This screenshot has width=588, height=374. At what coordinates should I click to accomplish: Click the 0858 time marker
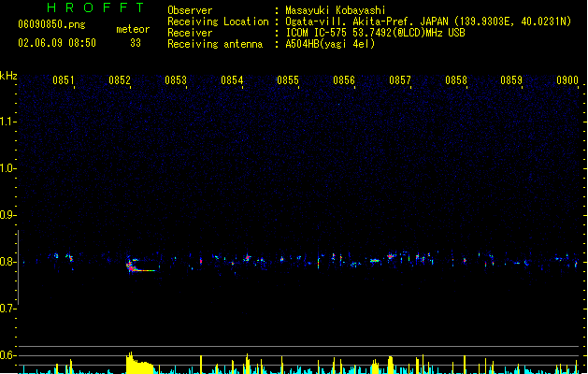click(456, 80)
